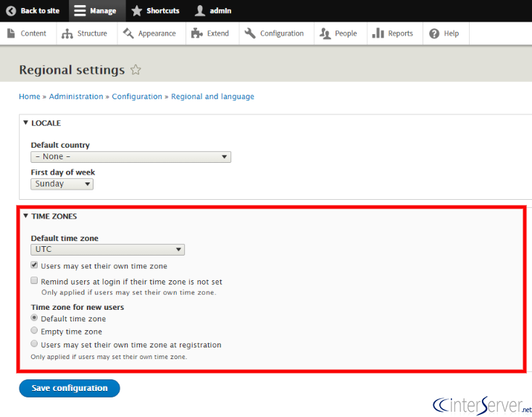Open the Shortcuts toolbar tab
The height and width of the screenshot is (417, 532).
click(x=156, y=11)
